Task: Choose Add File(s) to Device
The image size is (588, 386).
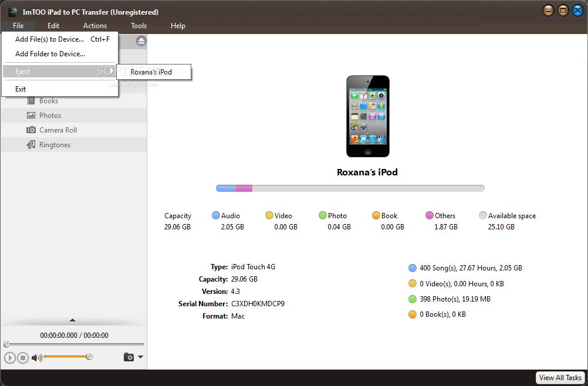Action: point(60,39)
